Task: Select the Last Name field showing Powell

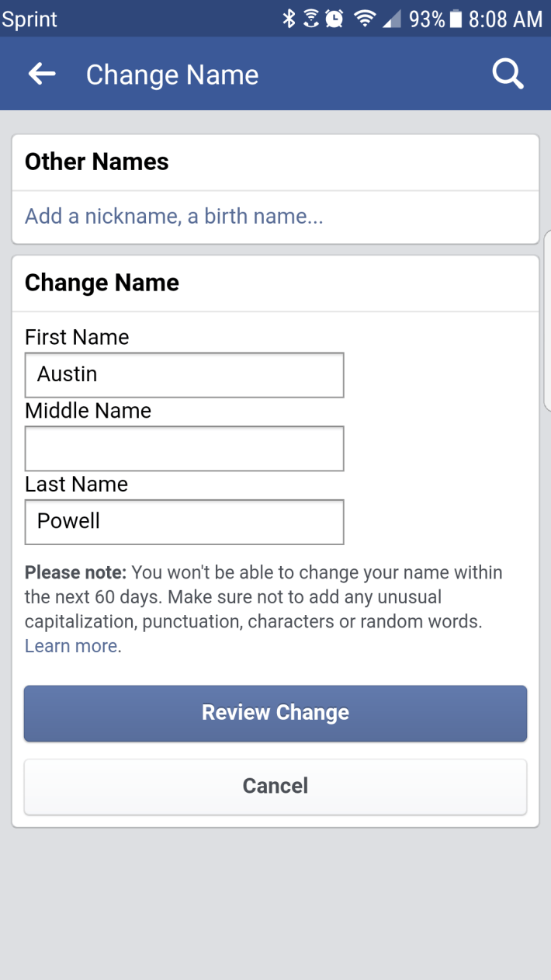Action: (x=184, y=521)
